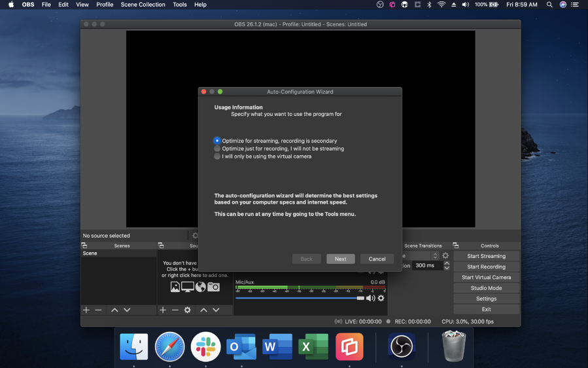Click the source properties gear beside No source selected

(x=195, y=236)
